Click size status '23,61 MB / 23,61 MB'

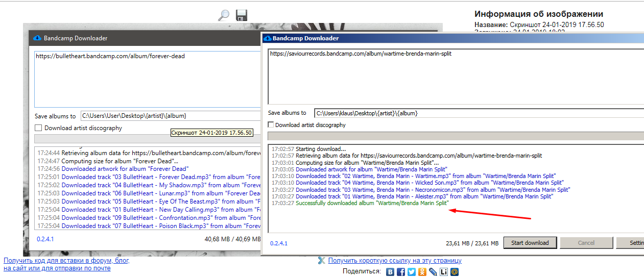click(472, 243)
